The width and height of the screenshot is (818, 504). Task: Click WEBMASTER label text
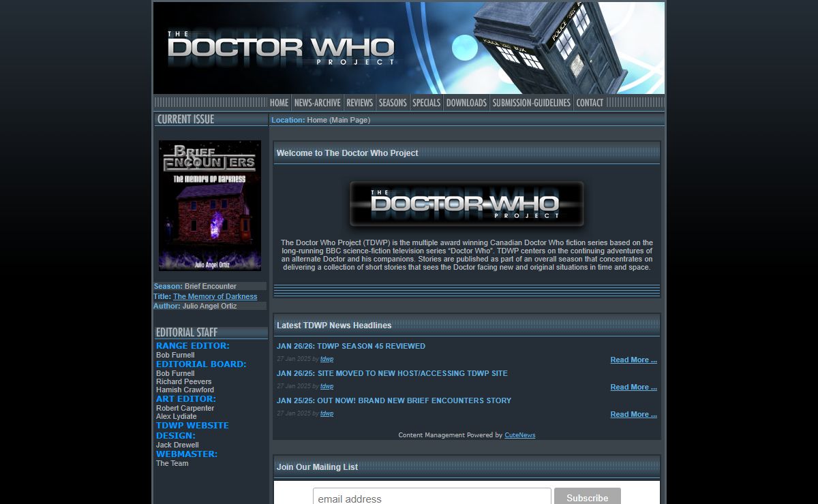pyautogui.click(x=187, y=454)
